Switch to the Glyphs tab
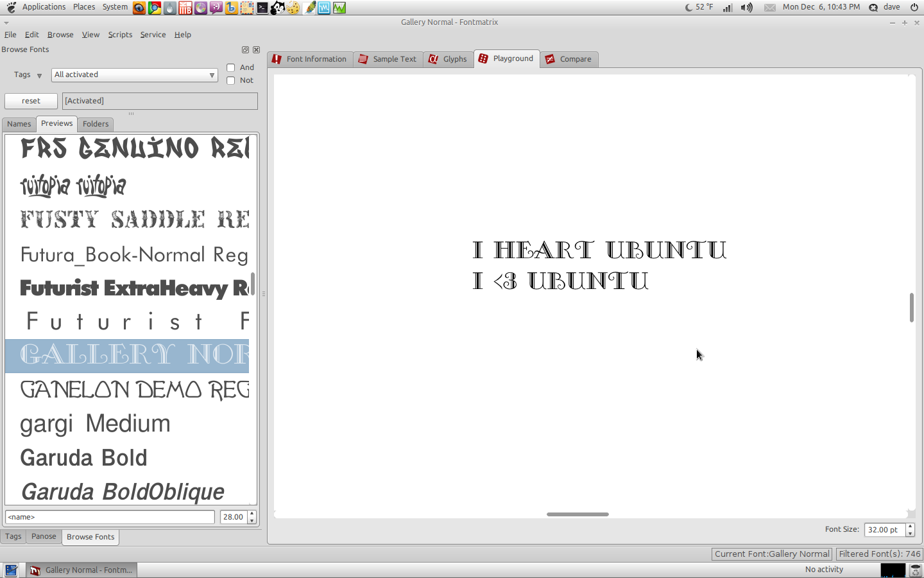 [x=448, y=59]
